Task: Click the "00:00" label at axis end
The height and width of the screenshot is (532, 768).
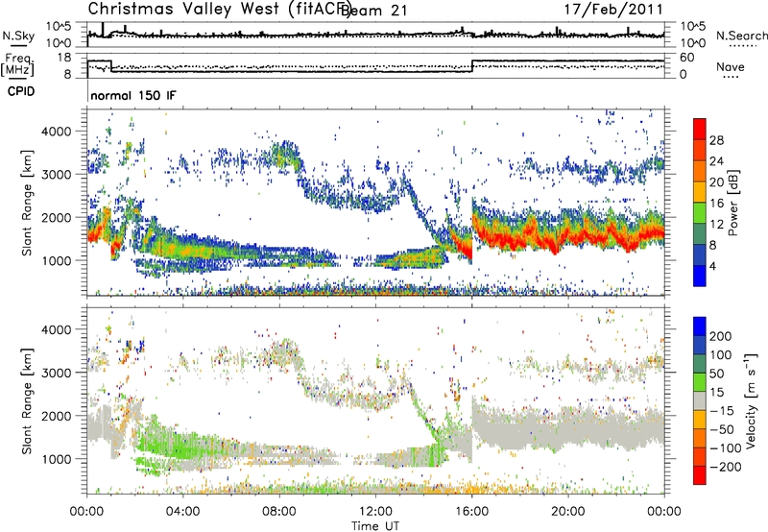Action: tap(664, 512)
